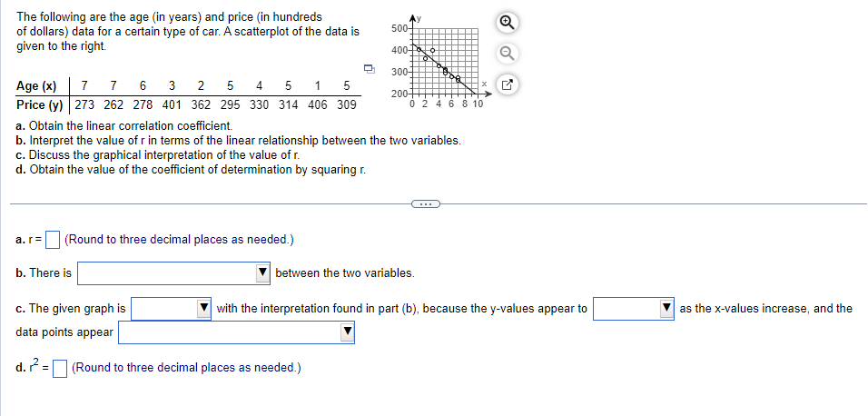Open the data table popup icon
Screen dimensions: 868x416
pos(370,69)
